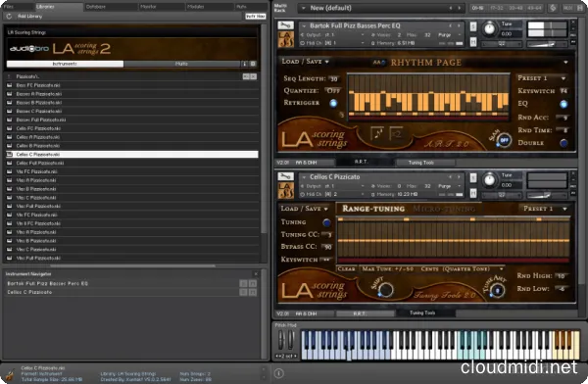588x384 pixels.
Task: Click Tune knob of Bartok Full Pizz Basses
Action: pyautogui.click(x=489, y=29)
